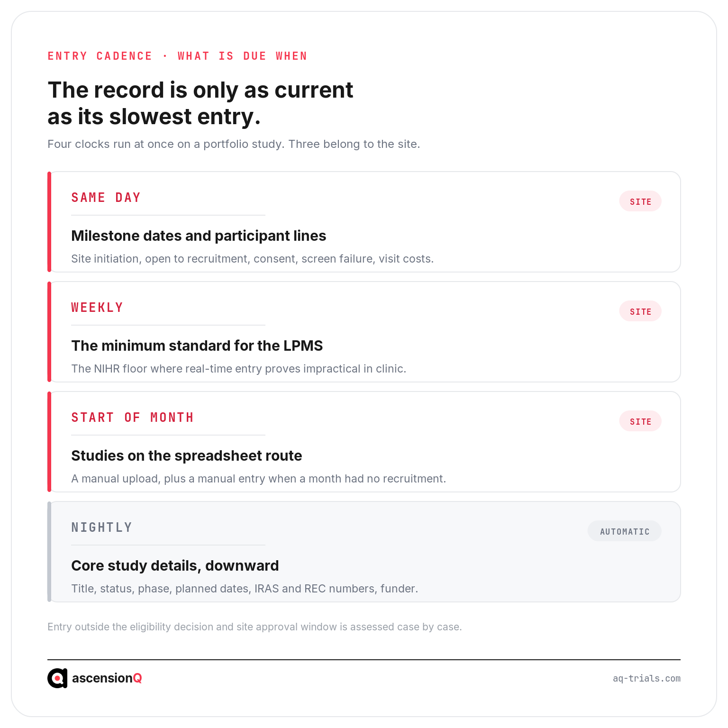This screenshot has height=728, width=728.
Task: Click the grey accent bar on Nightly card
Action: pyautogui.click(x=49, y=552)
